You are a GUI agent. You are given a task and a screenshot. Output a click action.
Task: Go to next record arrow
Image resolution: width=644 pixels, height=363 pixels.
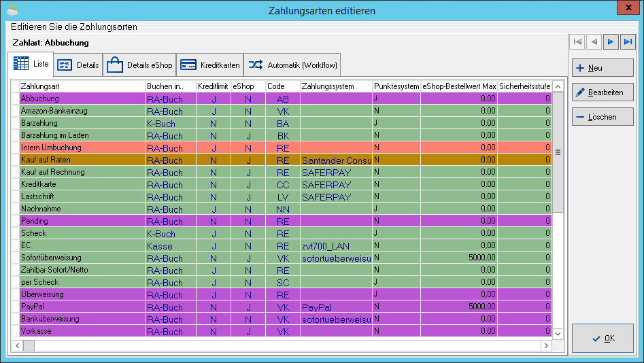[x=611, y=41]
